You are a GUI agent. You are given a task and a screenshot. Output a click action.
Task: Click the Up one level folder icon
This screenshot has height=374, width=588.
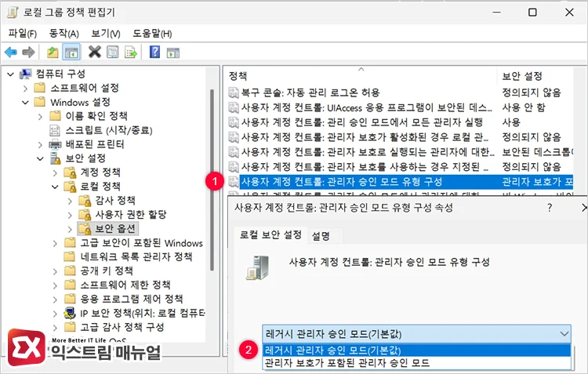pyautogui.click(x=53, y=53)
